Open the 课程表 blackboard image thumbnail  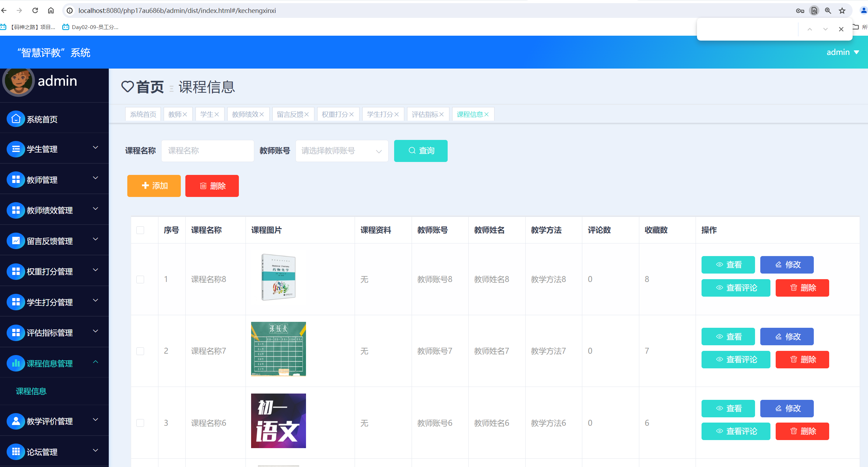pos(278,349)
